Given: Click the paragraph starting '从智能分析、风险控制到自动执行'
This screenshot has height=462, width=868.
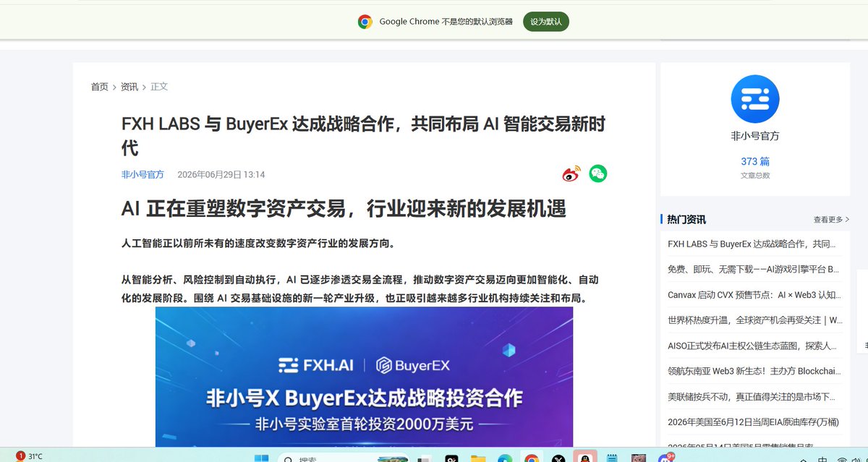Looking at the screenshot, I should (x=359, y=288).
